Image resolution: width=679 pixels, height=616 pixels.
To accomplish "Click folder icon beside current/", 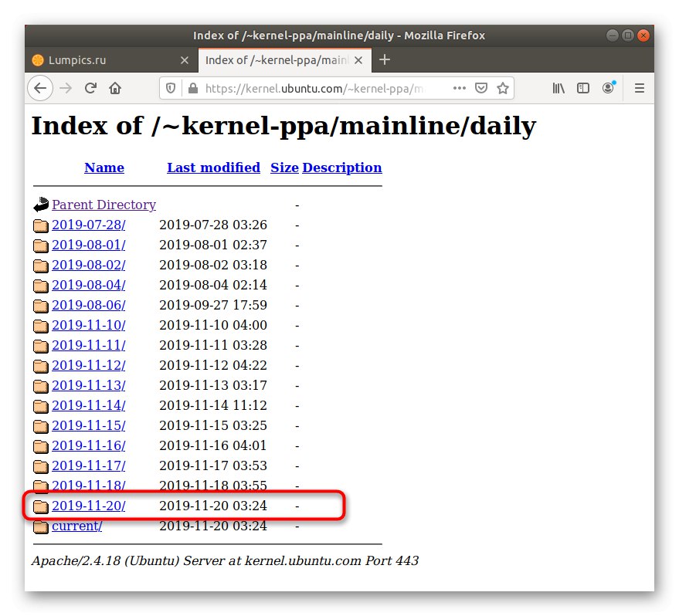I will [41, 526].
